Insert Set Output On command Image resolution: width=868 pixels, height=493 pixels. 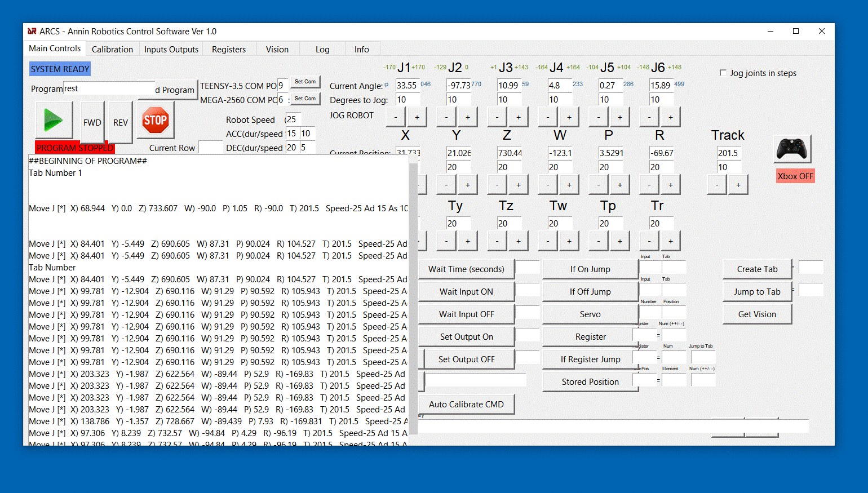point(467,337)
